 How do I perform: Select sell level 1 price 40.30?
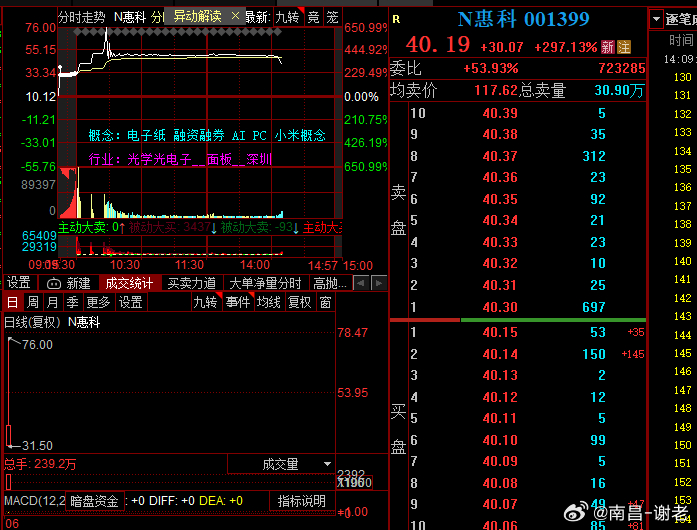500,307
